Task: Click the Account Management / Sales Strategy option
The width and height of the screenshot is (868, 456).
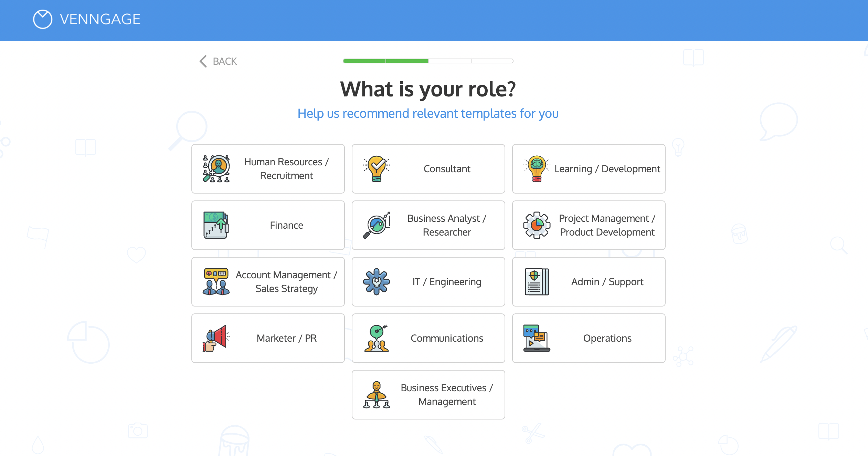Action: coord(267,281)
